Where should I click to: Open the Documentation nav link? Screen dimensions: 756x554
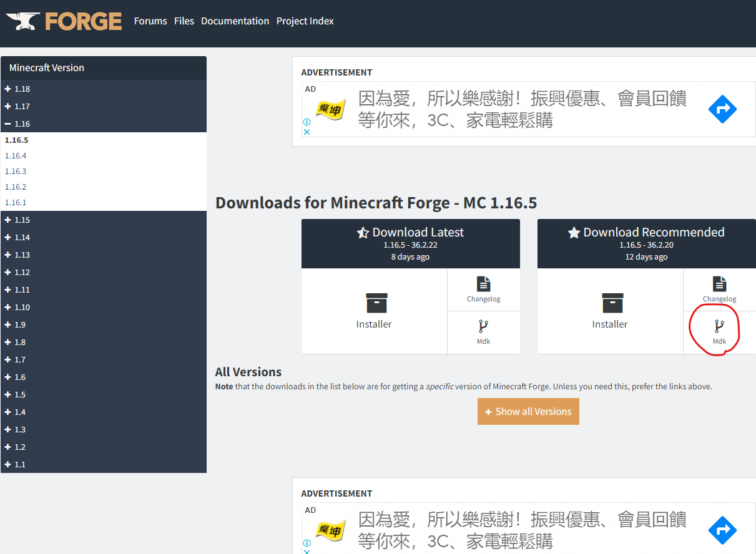click(235, 21)
